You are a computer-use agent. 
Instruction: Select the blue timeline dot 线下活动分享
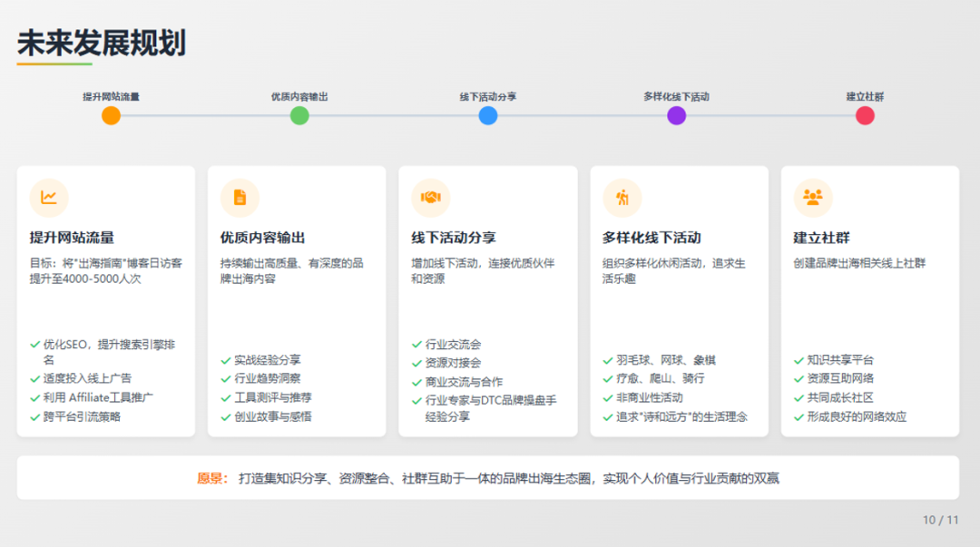pos(488,115)
